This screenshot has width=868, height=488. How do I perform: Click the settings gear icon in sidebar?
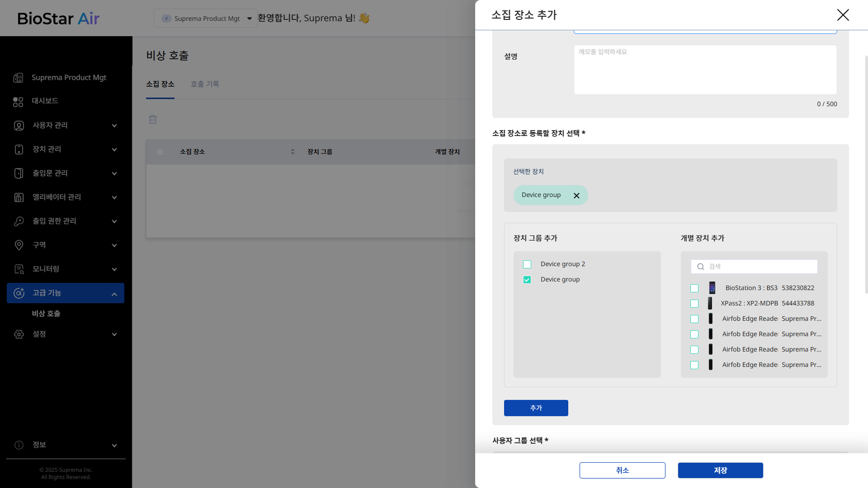(19, 334)
